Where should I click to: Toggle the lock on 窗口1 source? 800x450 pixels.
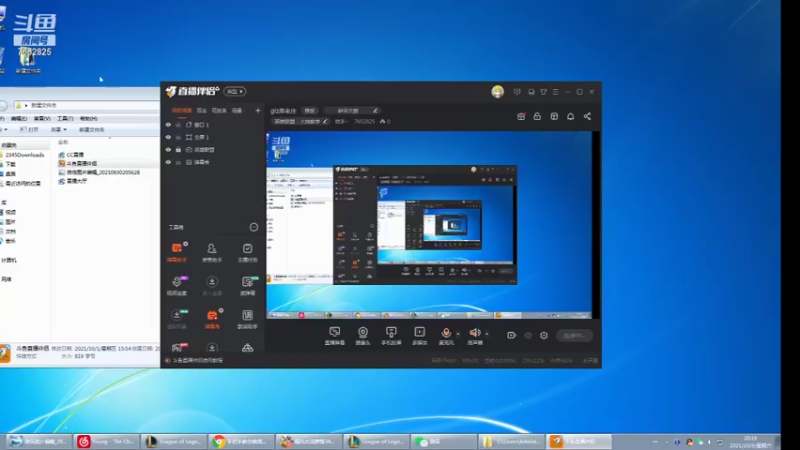[178, 124]
